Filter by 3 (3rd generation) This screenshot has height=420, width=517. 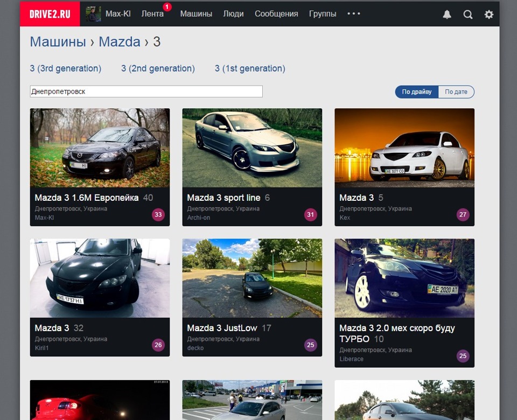click(66, 68)
